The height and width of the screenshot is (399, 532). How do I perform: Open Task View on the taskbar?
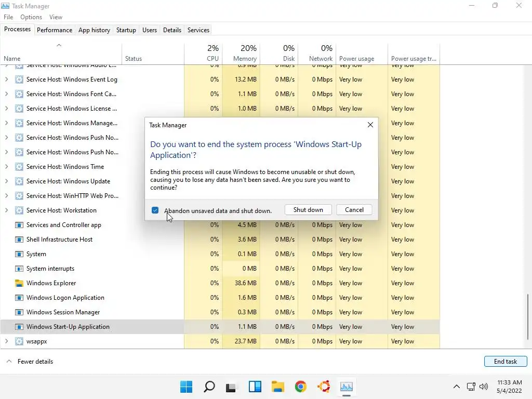pos(231,387)
